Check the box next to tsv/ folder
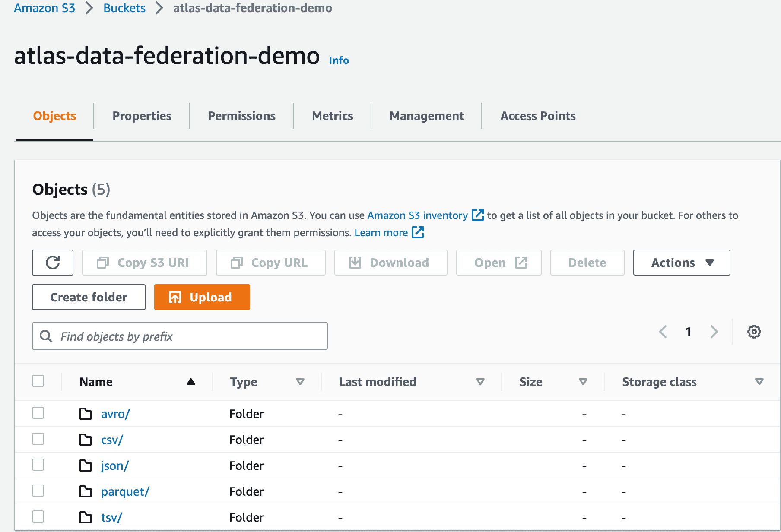Screen dimensions: 781x532 tap(38, 517)
